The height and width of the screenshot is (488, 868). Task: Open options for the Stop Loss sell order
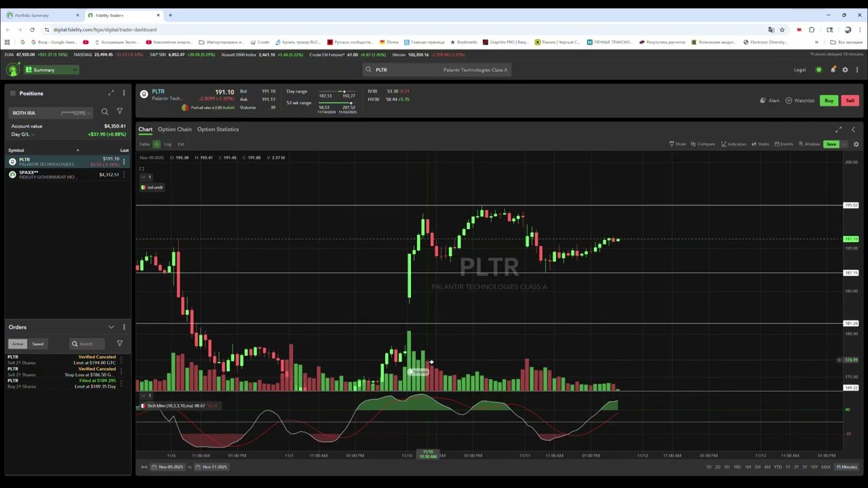pyautogui.click(x=121, y=371)
